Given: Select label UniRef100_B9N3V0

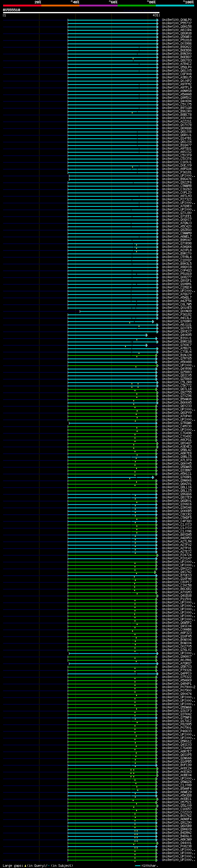Looking at the screenshot, I should 177,54.
